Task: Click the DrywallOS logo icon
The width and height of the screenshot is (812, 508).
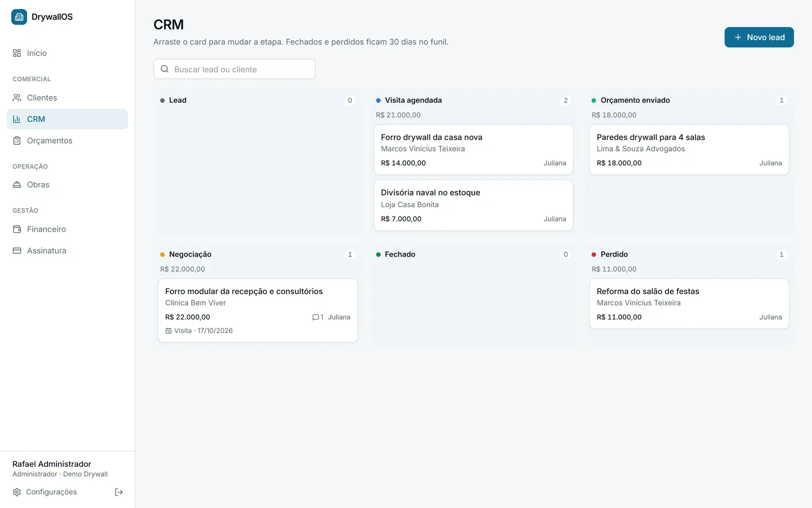Action: [x=19, y=17]
